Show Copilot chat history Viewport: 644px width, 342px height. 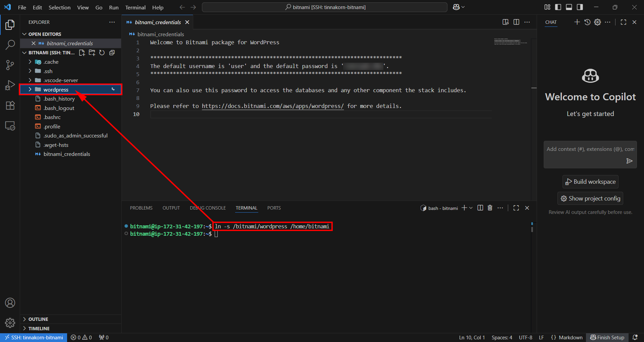point(587,22)
